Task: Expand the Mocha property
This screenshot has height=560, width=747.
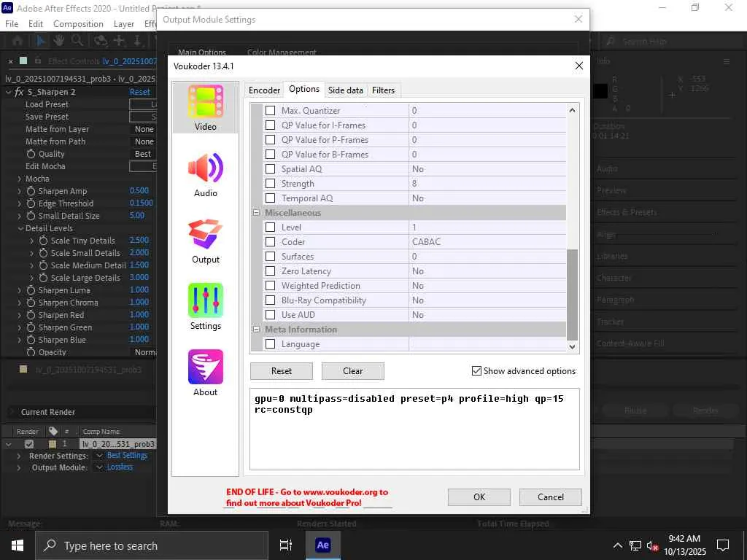Action: point(19,179)
